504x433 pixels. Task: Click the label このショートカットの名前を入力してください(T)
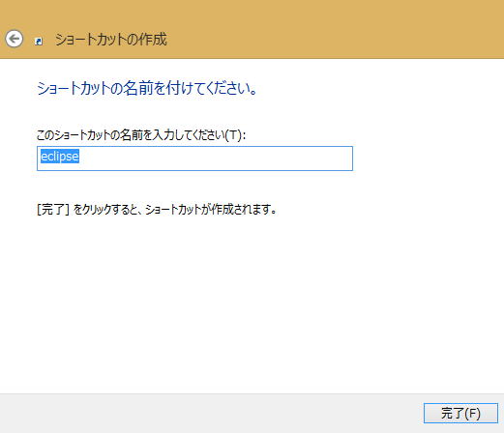point(141,135)
